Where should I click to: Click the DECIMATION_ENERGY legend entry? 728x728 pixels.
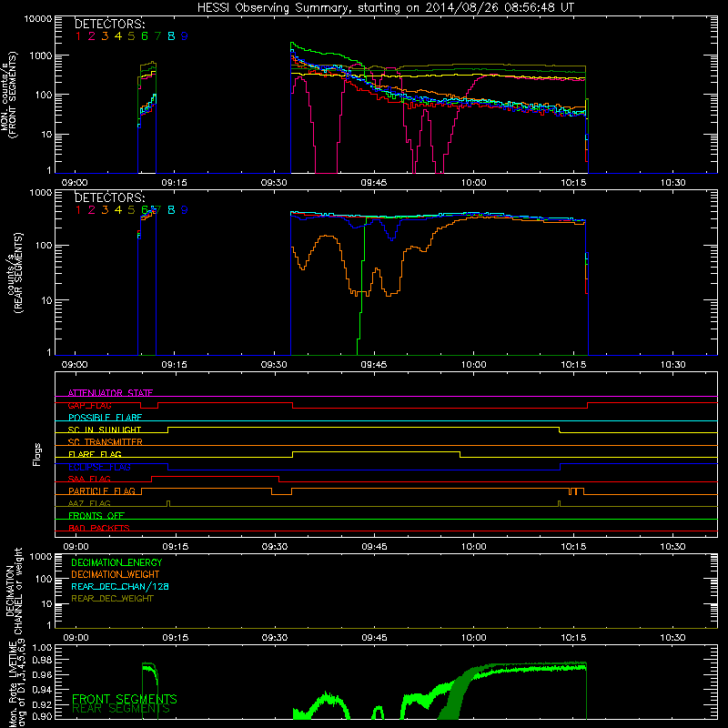coord(116,562)
